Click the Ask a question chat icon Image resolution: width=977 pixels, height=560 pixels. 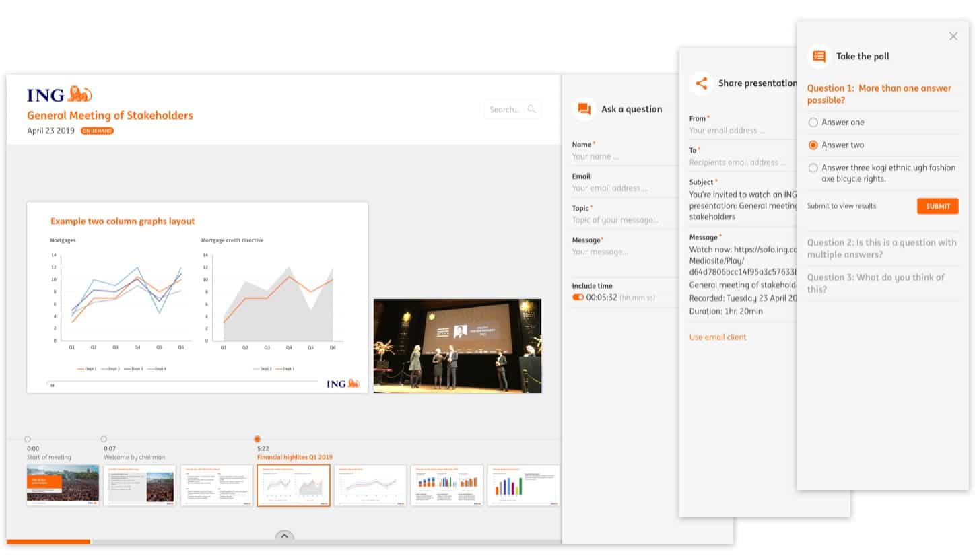pos(584,109)
